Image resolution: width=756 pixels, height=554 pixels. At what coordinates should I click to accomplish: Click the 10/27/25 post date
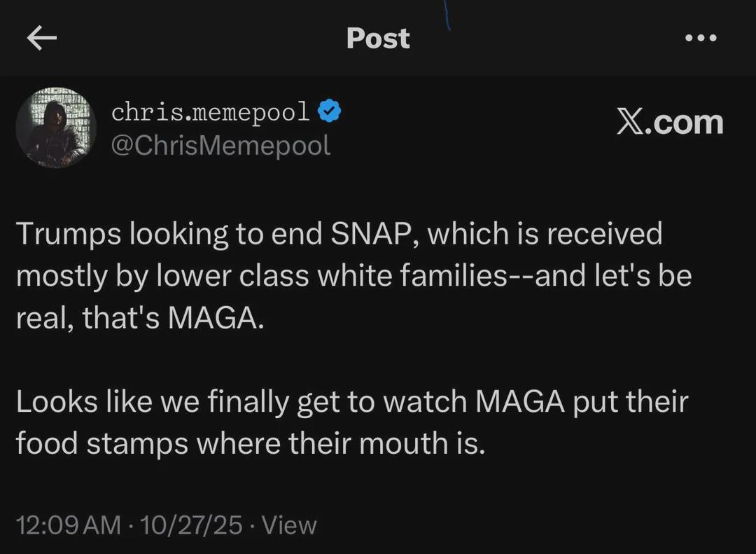191,525
